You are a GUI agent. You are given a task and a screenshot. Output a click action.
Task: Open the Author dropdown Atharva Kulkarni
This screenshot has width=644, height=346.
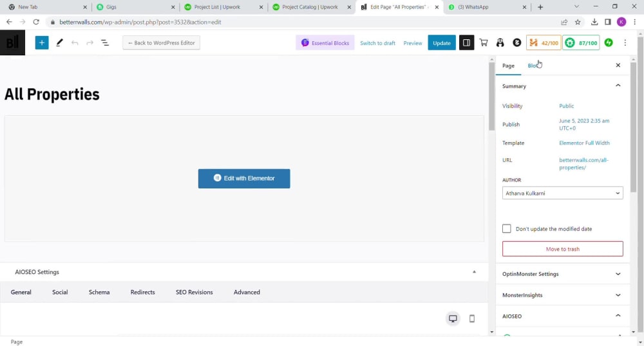pyautogui.click(x=562, y=193)
